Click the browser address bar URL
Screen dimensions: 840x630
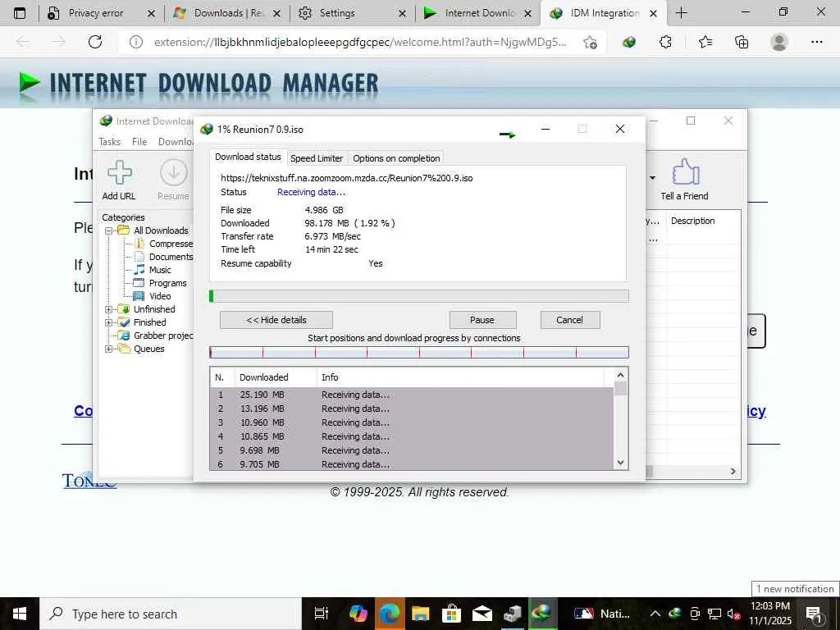359,43
